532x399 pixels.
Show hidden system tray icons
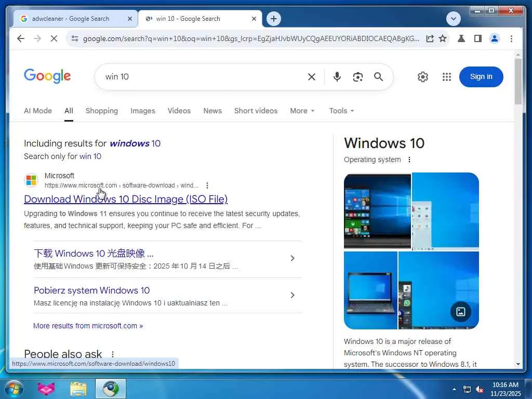454,389
